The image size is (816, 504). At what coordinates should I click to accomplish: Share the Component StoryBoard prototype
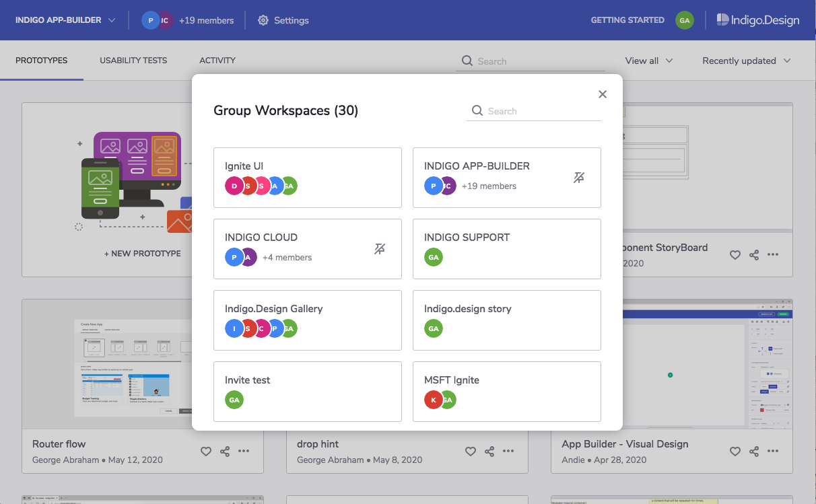point(754,255)
